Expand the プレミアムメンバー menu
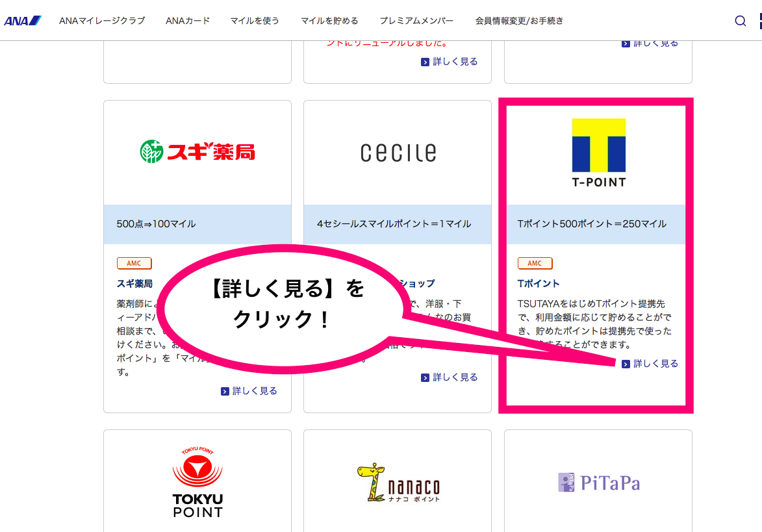The width and height of the screenshot is (762, 532). pyautogui.click(x=416, y=21)
